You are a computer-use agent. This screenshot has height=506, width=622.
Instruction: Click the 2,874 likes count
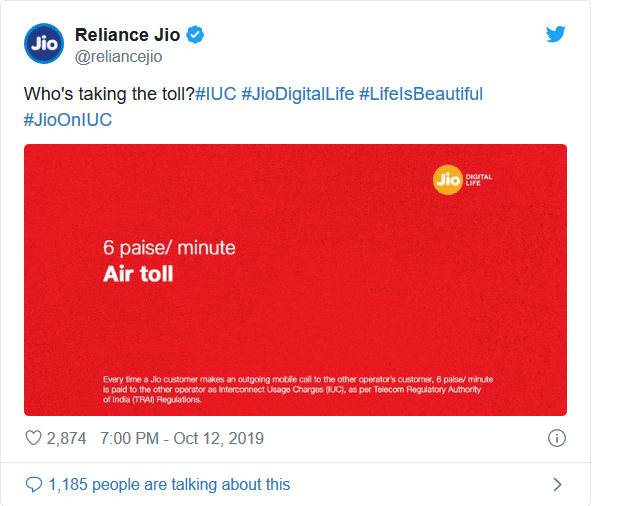coord(67,438)
